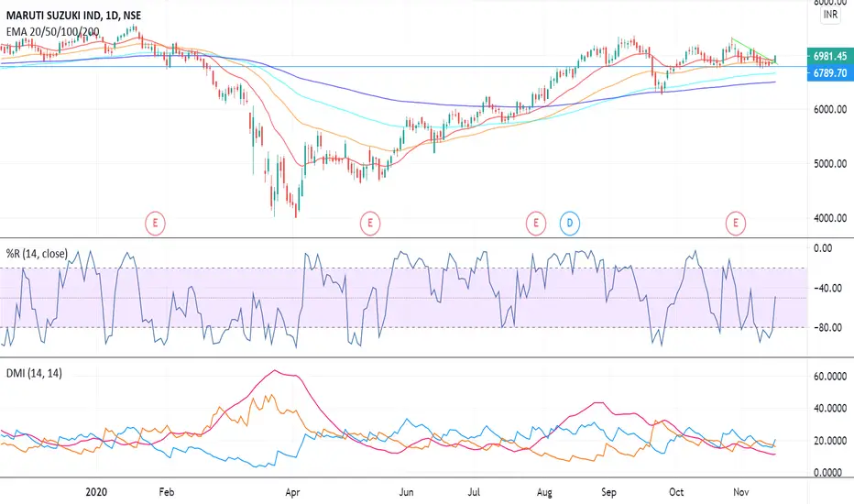Click the green 6981.45 current price label
854x504 pixels.
830,56
